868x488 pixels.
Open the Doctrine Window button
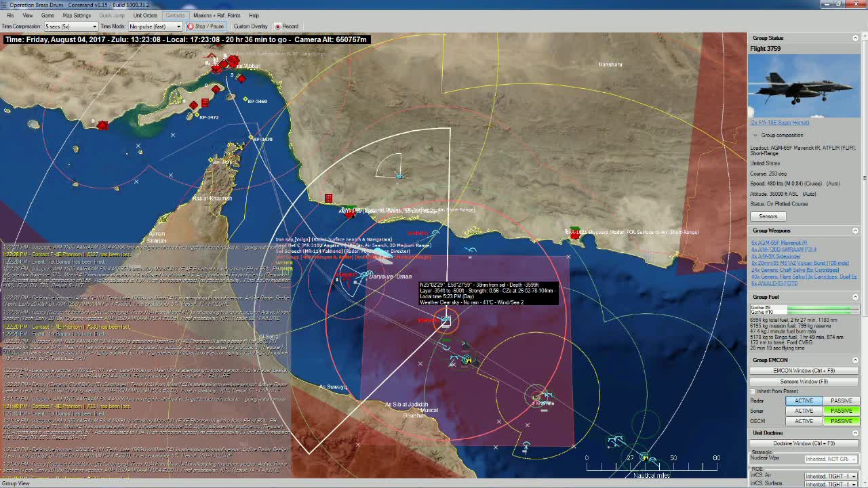click(x=804, y=443)
